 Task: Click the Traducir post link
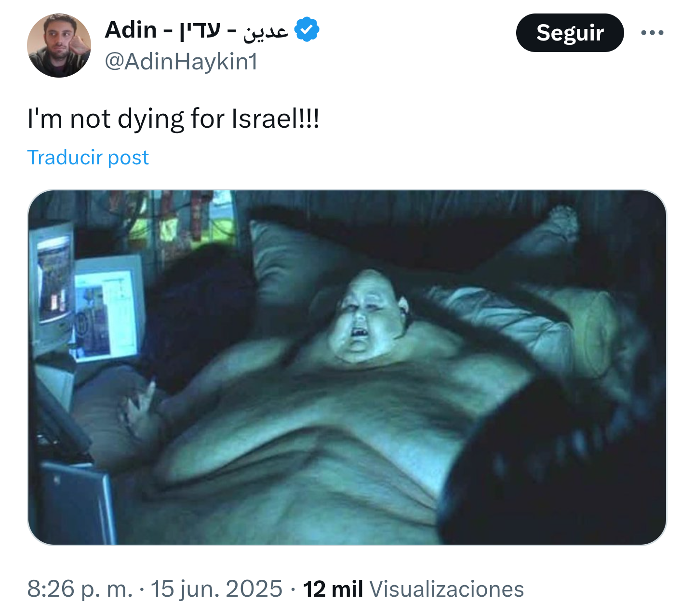(x=88, y=157)
